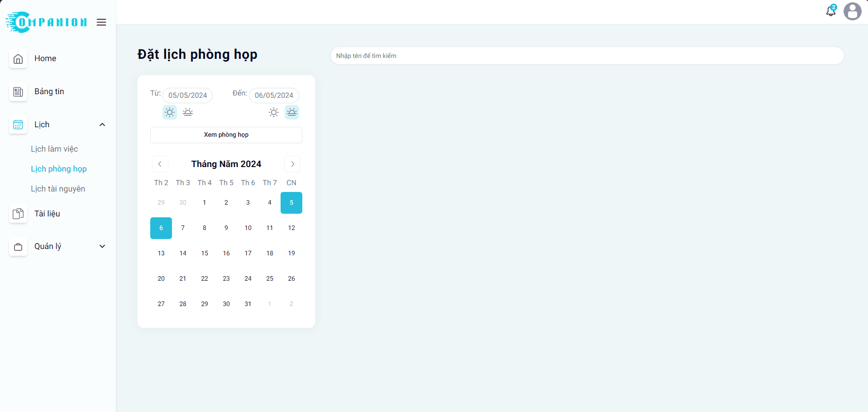The image size is (868, 412).
Task: Open Home in the sidebar
Action: [x=45, y=58]
